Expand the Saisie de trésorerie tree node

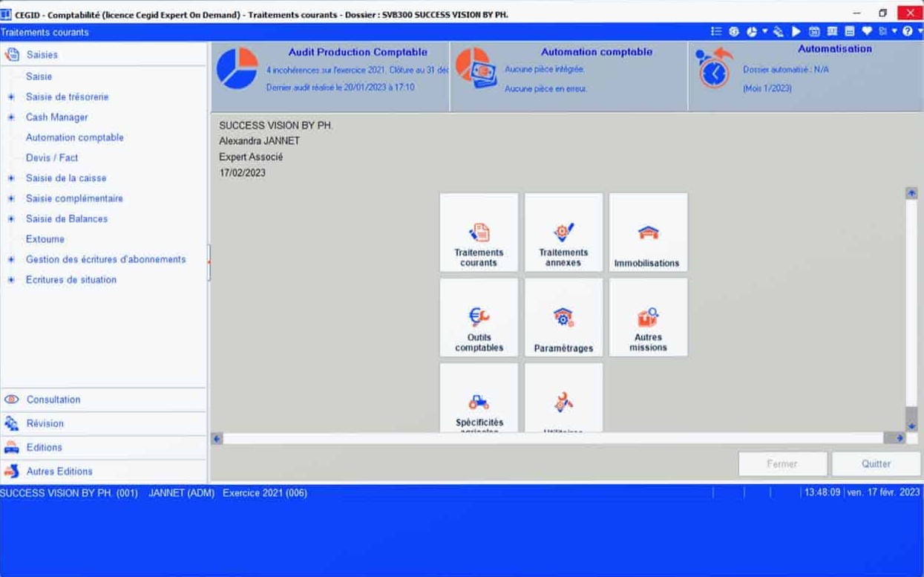click(x=11, y=97)
